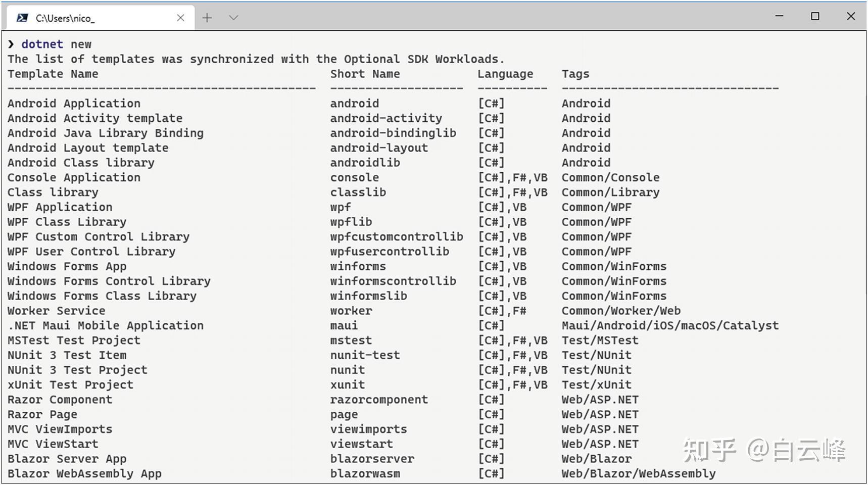Click the 'dotnet' command text
Image resolution: width=868 pixels, height=485 pixels.
click(42, 44)
